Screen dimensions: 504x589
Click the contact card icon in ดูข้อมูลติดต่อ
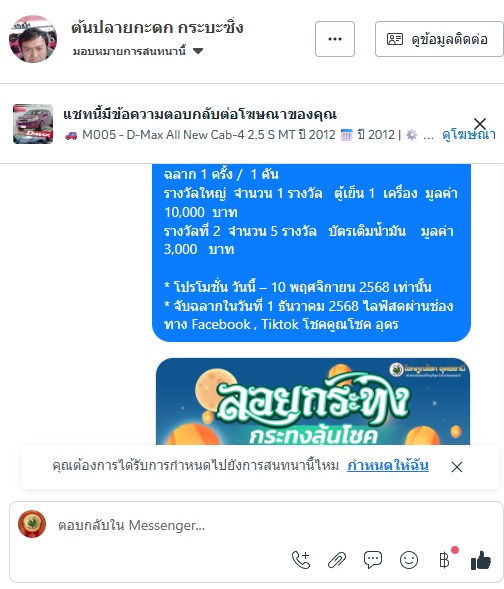(395, 39)
